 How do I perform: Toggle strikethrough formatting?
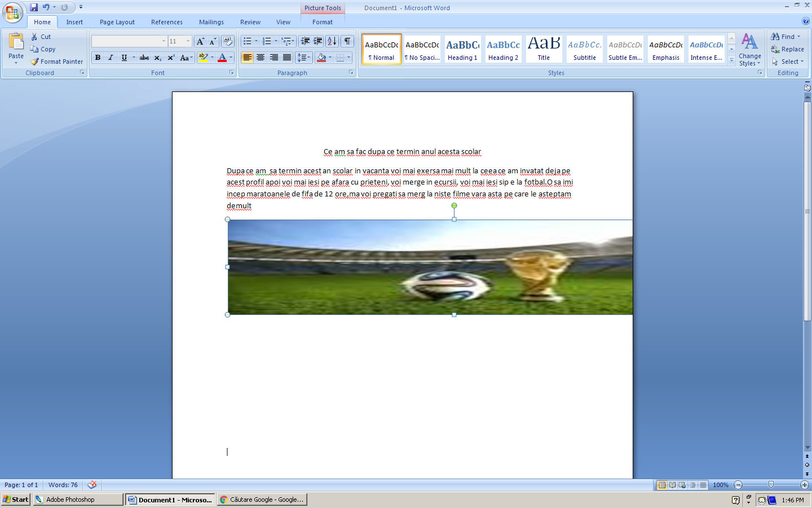(x=144, y=58)
